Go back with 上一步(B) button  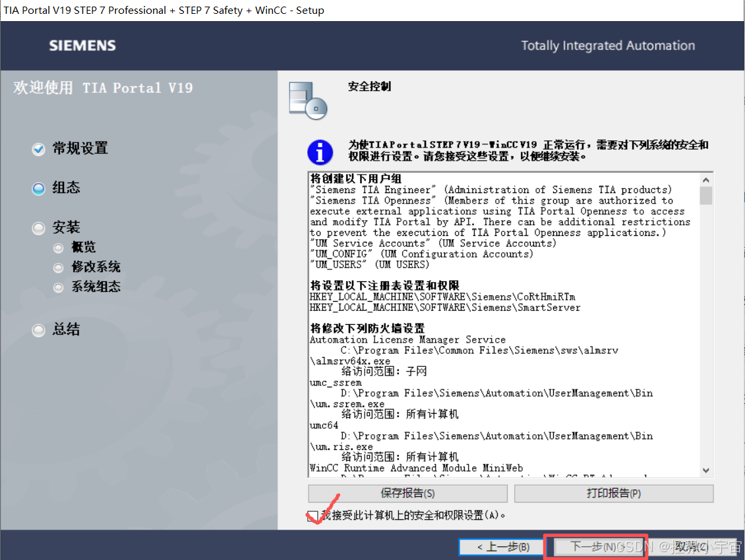[502, 547]
